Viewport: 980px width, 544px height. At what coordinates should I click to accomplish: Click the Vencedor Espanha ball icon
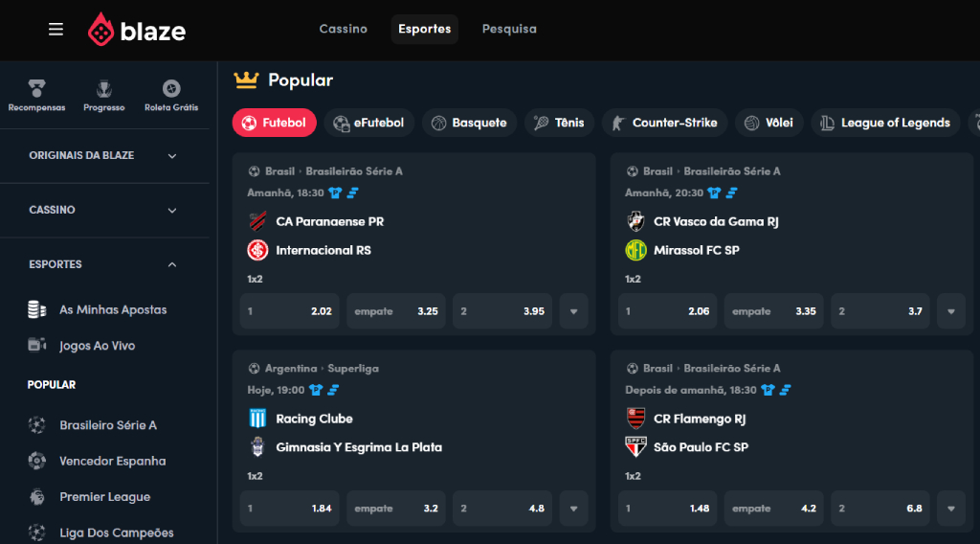(x=37, y=461)
